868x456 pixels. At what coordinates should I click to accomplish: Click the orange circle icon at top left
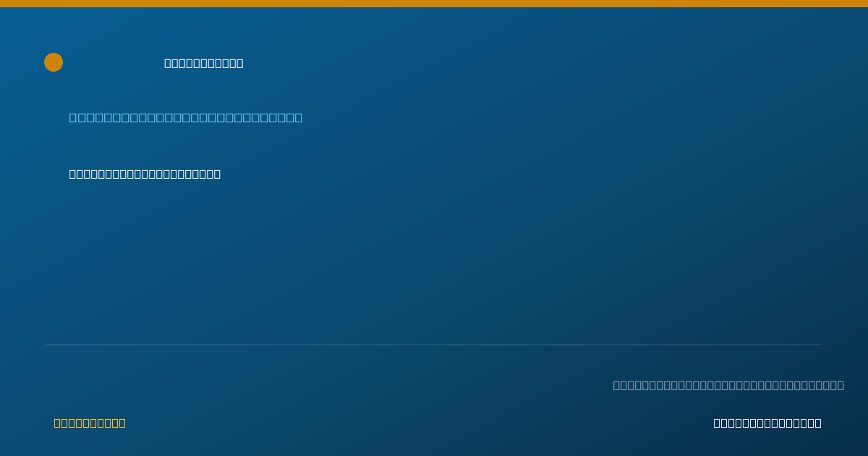click(x=54, y=62)
